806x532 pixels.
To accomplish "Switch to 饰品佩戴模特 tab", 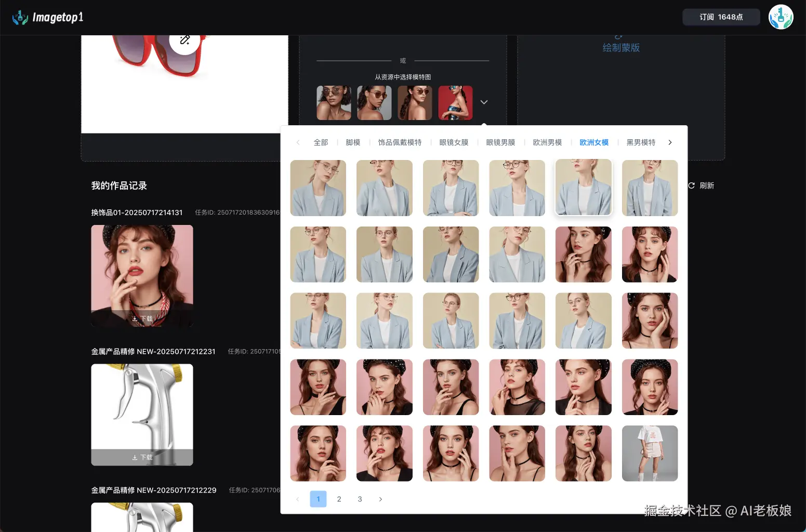I will [400, 142].
